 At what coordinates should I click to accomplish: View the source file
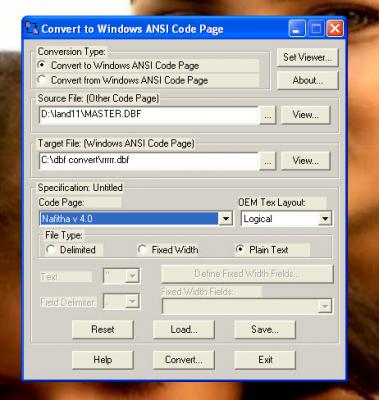coord(306,115)
